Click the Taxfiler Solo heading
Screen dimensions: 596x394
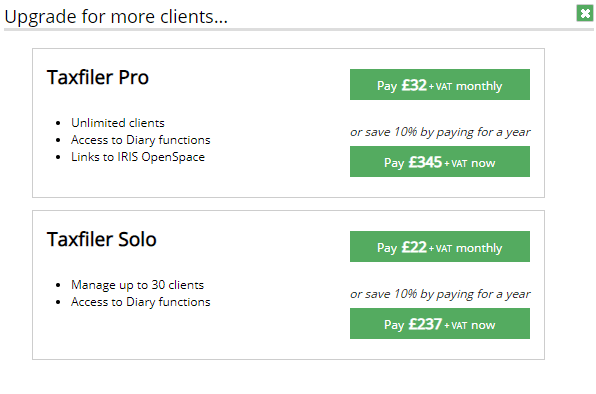pyautogui.click(x=101, y=239)
